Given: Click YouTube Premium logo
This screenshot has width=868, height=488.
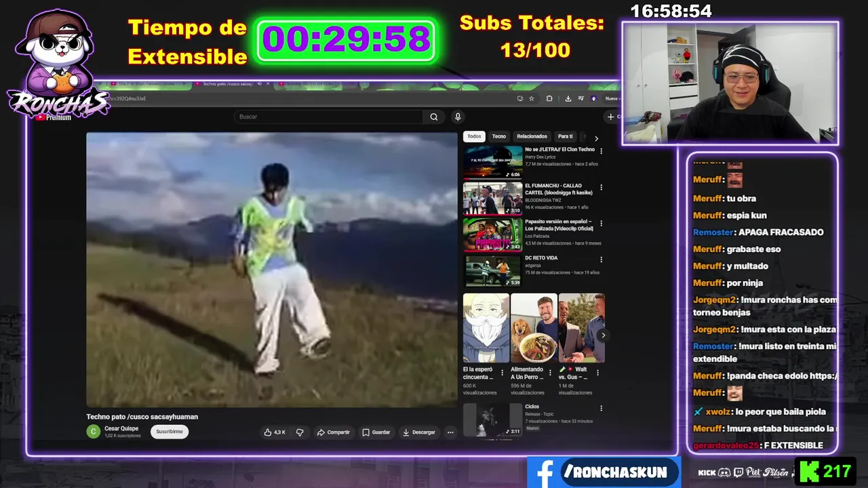Looking at the screenshot, I should point(54,117).
